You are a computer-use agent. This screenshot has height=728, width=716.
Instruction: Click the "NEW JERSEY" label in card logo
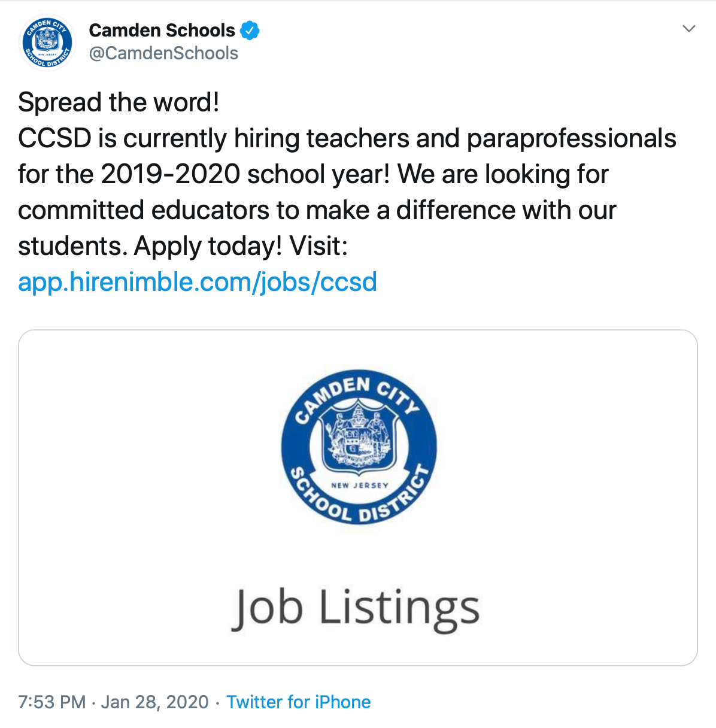point(359,486)
